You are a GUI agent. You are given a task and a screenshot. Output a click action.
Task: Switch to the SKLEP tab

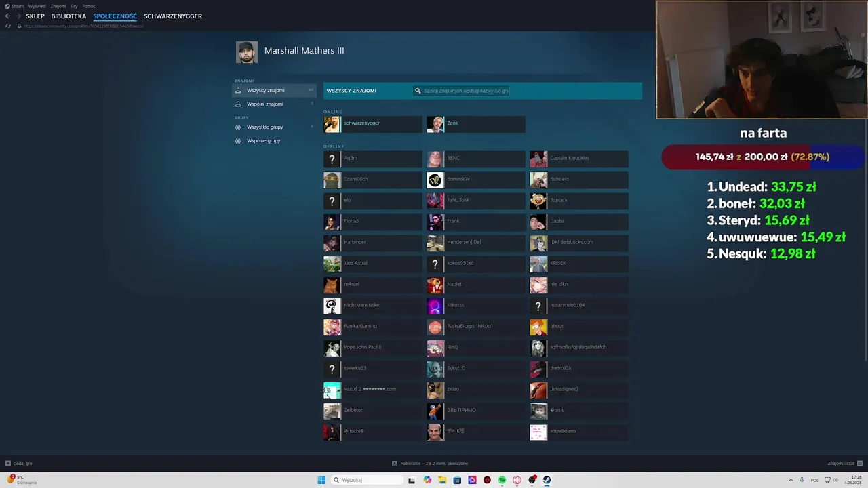pyautogui.click(x=35, y=16)
